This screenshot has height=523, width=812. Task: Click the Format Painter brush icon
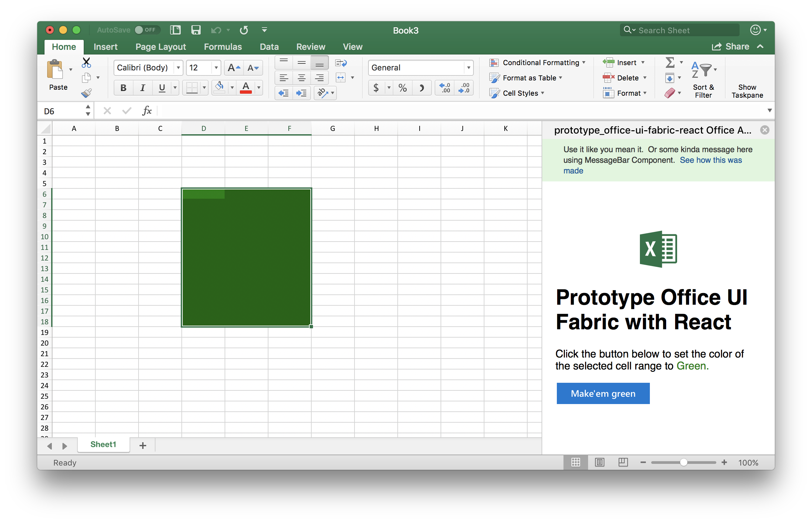click(86, 93)
